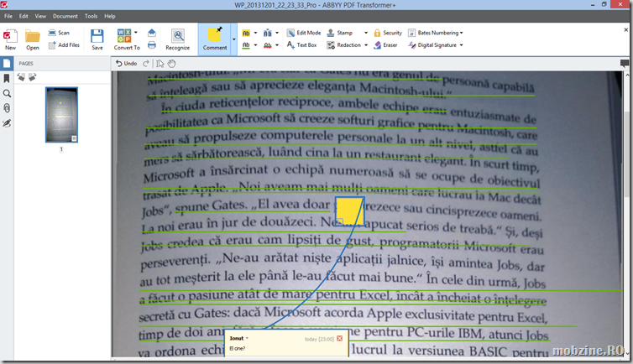
Task: Open the Signatures panel
Action: (7, 123)
